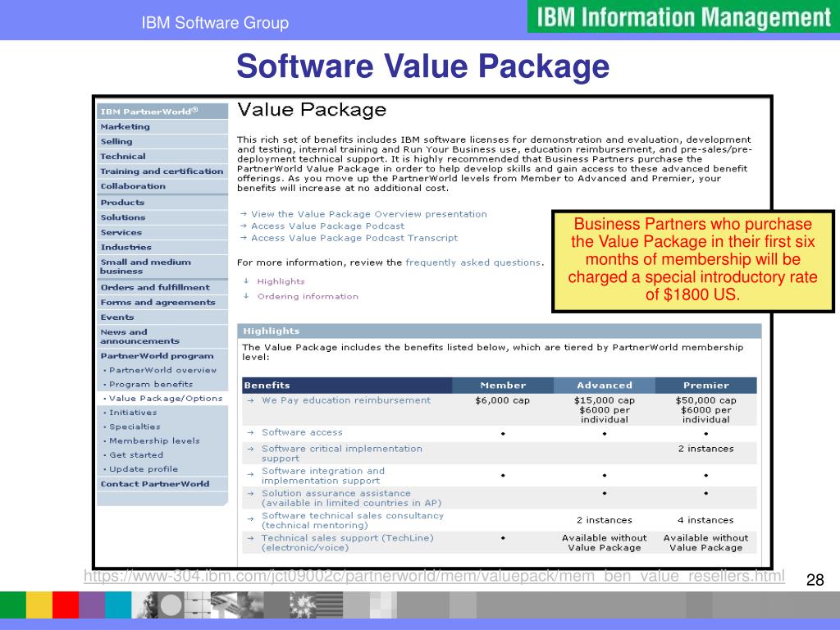Open Access Value Package Podcast link
The height and width of the screenshot is (630, 840).
(327, 226)
